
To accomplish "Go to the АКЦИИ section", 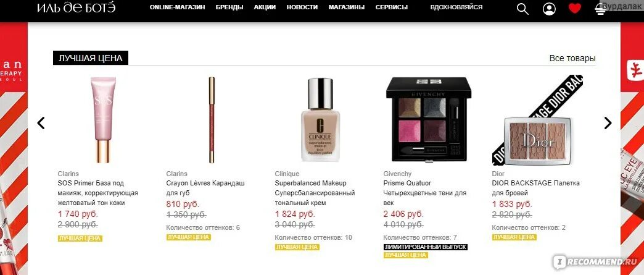I will point(265,7).
